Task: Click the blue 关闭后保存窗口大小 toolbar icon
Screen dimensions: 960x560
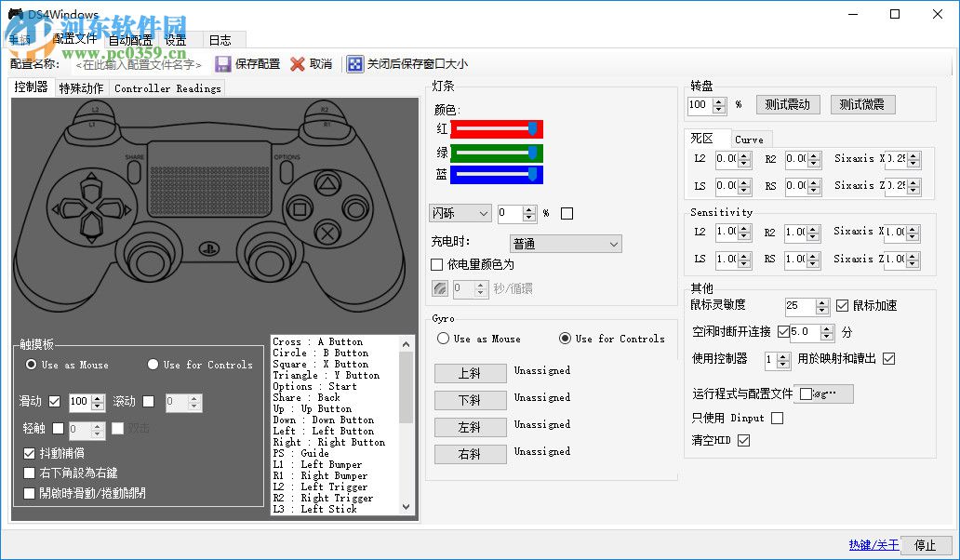Action: coord(356,63)
